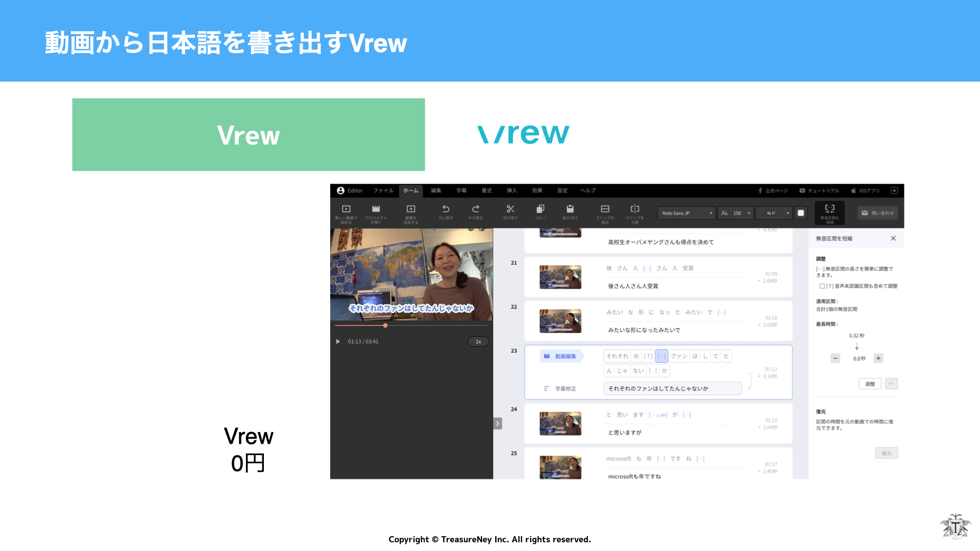Open the ヘルプ menu
The width and height of the screenshot is (980, 551).
pyautogui.click(x=588, y=191)
